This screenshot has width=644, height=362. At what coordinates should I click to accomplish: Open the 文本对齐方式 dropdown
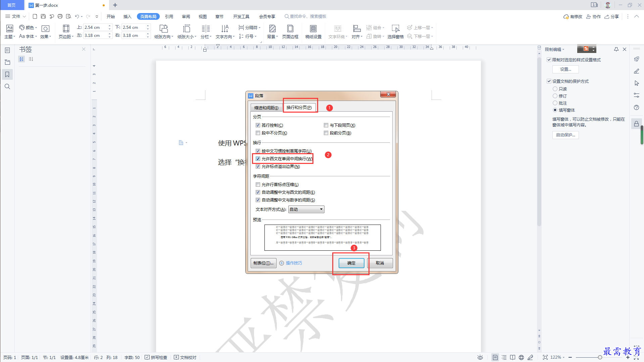click(x=306, y=209)
